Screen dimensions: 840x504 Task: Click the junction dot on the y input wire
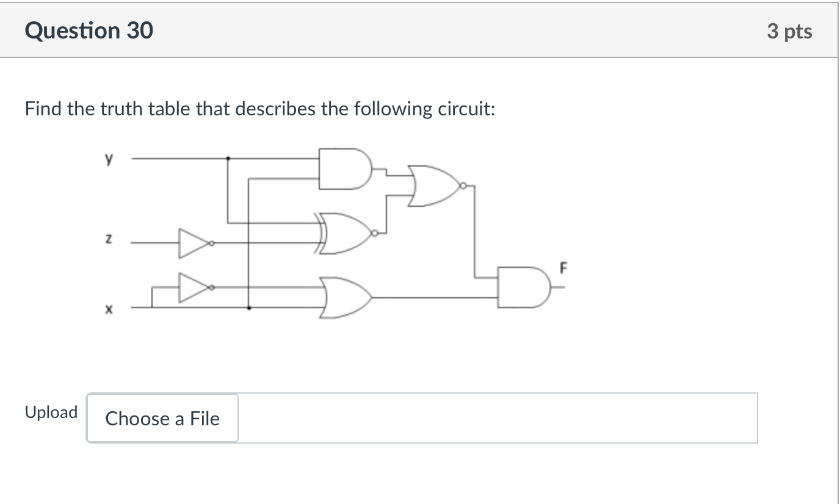point(227,158)
